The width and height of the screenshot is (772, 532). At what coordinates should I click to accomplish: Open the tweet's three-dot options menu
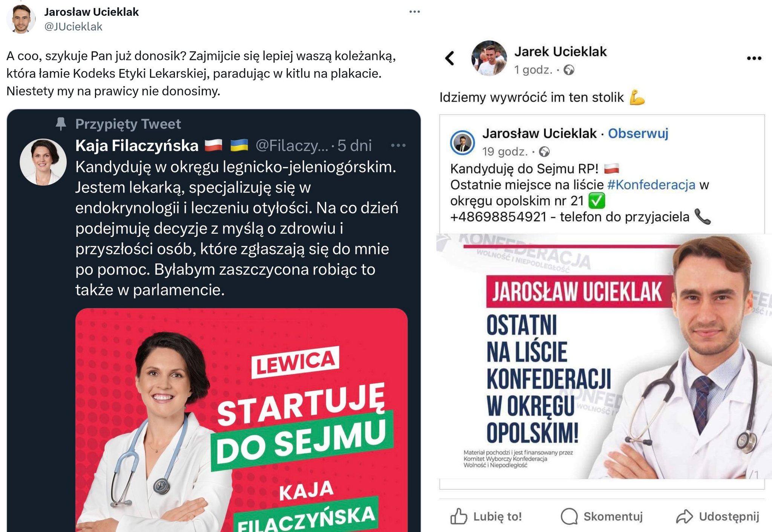click(415, 12)
